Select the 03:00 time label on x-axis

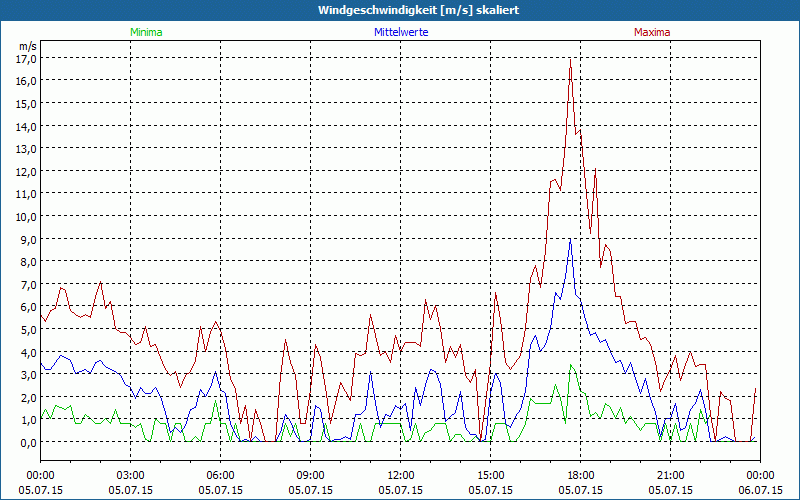coord(130,475)
